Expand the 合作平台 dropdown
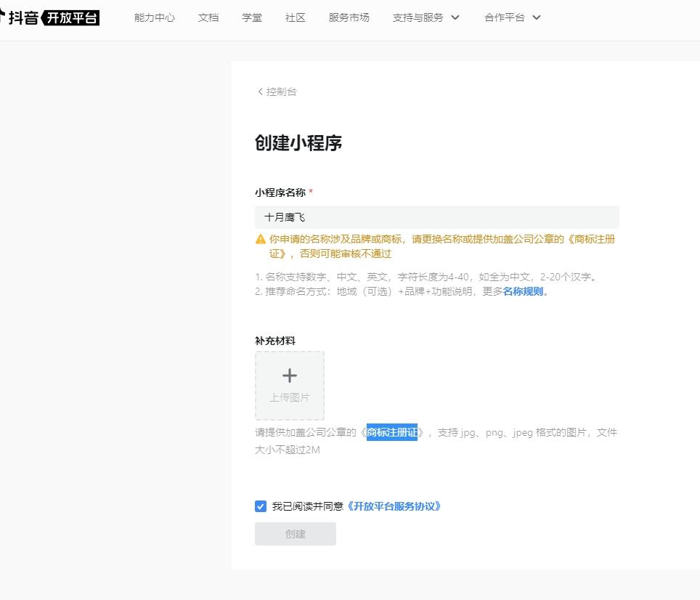The height and width of the screenshot is (600, 700). [513, 17]
